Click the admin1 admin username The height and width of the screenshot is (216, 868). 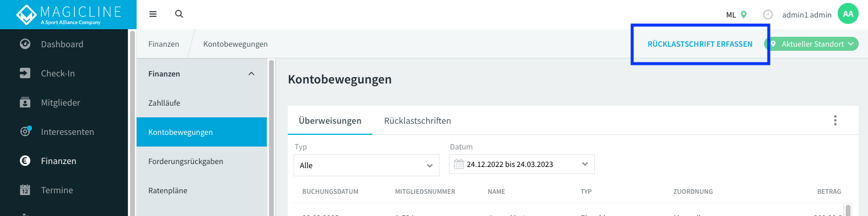click(x=807, y=15)
